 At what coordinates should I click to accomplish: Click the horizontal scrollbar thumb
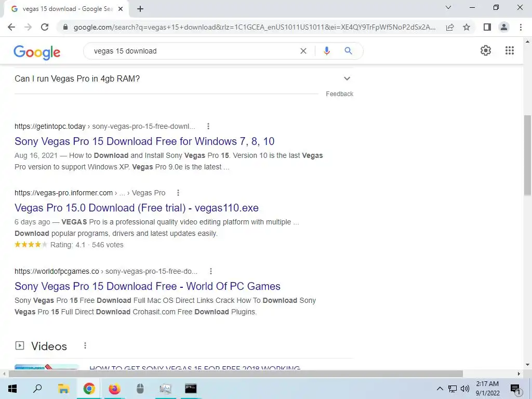[236, 374]
